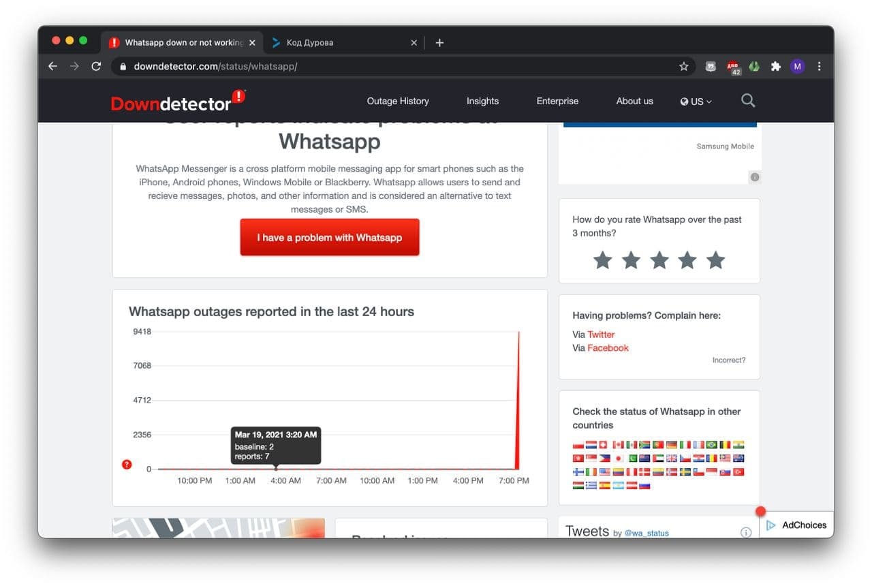Select the Brazil flag

712,445
